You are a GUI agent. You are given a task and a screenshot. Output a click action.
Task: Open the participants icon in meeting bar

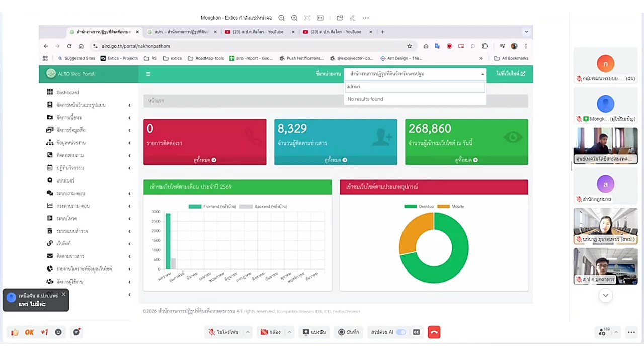click(602, 332)
